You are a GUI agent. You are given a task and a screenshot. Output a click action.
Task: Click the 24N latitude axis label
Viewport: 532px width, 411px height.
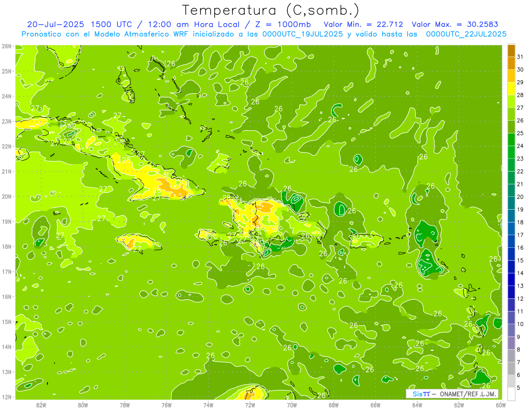[6, 96]
